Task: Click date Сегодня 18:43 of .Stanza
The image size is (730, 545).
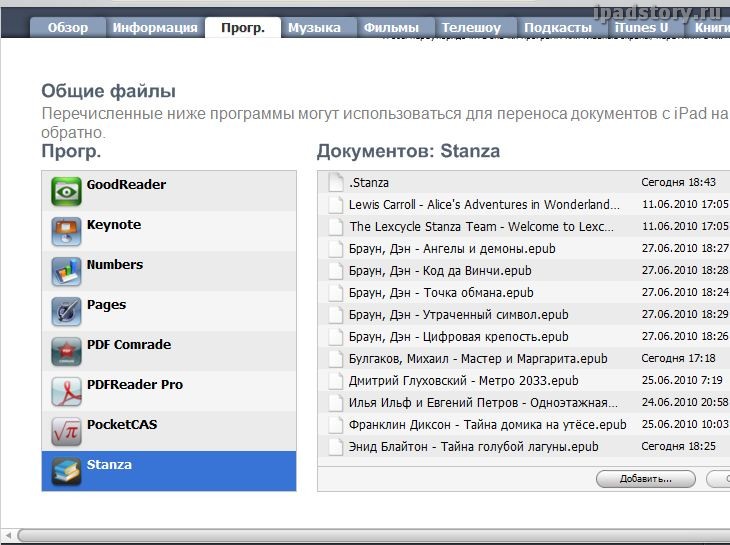Action: tap(678, 182)
